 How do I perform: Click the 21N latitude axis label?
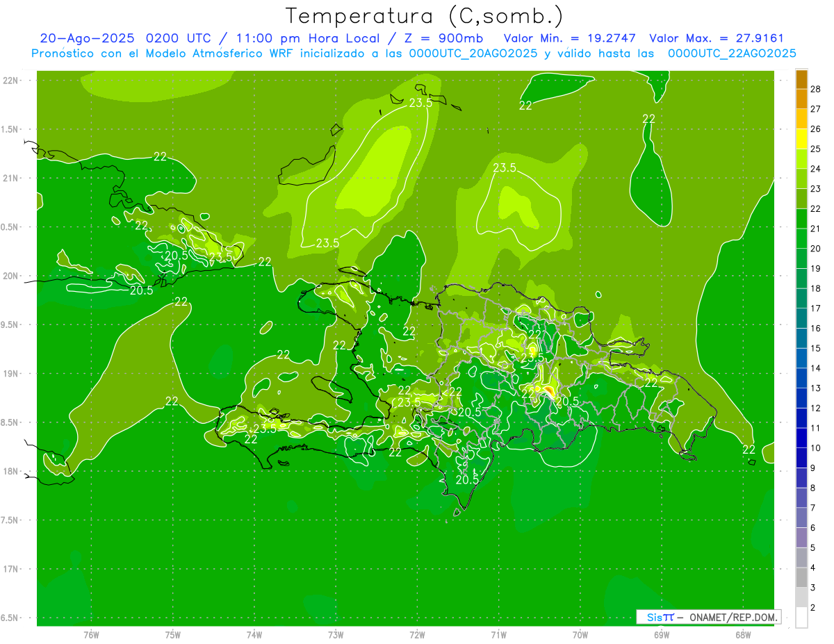tap(11, 178)
